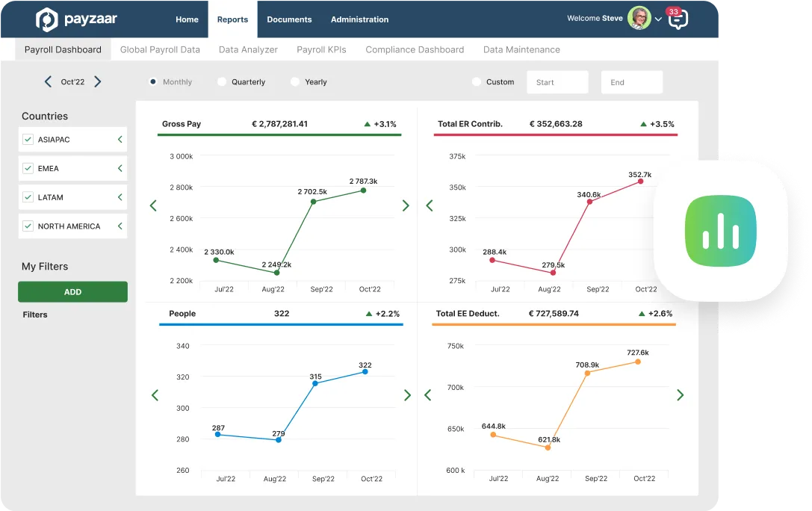Viewport: 812px width, 511px height.
Task: Click right arrow beside Total EE Deduct. chart
Action: pyautogui.click(x=680, y=395)
